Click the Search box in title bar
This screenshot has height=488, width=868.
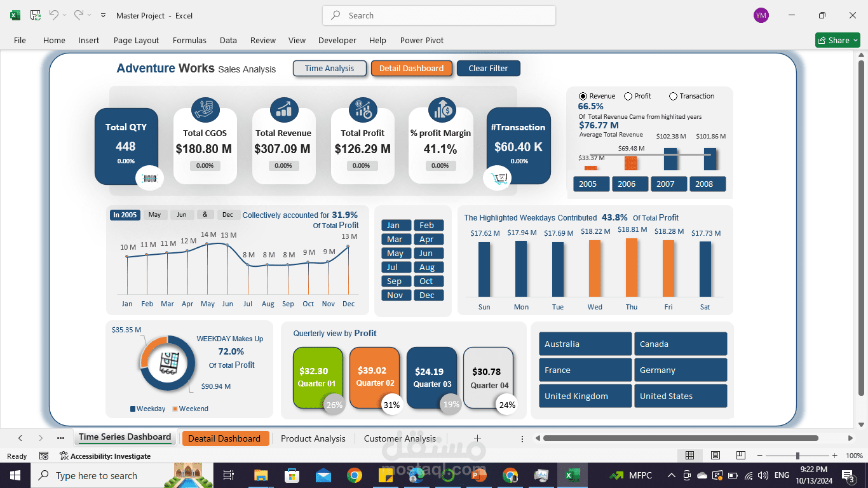point(439,15)
